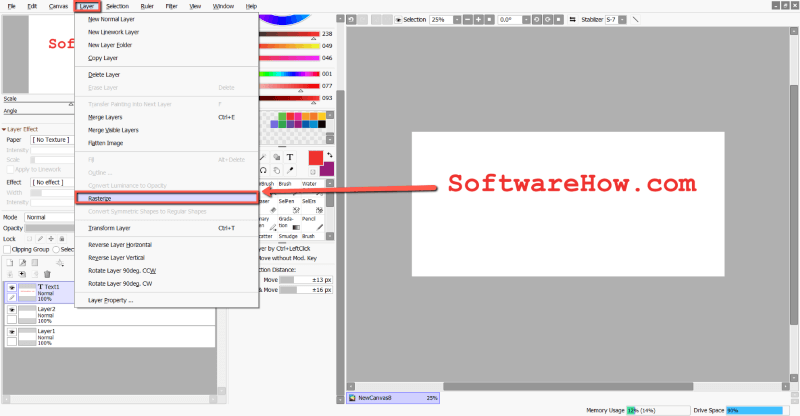
Task: Open the rotation angle 0.0° dropdown arrow
Action: 526,19
